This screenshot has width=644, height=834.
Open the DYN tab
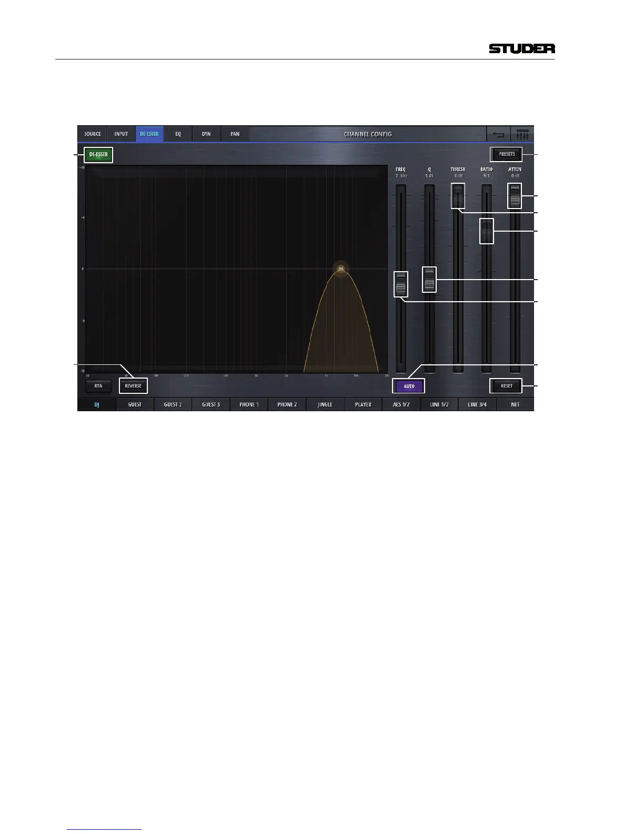[x=206, y=134]
